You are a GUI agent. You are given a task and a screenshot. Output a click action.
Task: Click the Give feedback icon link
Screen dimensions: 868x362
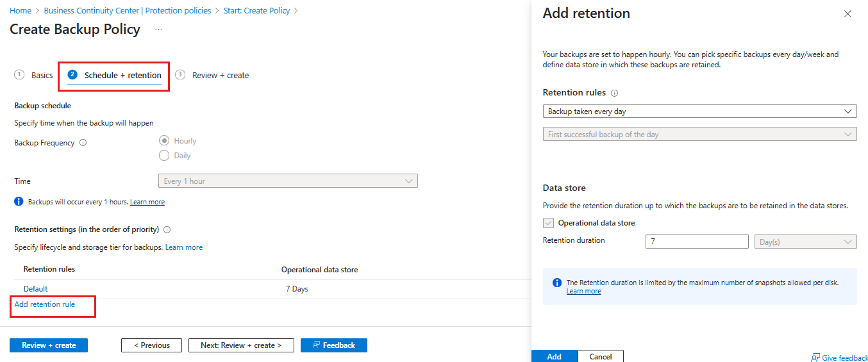pyautogui.click(x=815, y=358)
